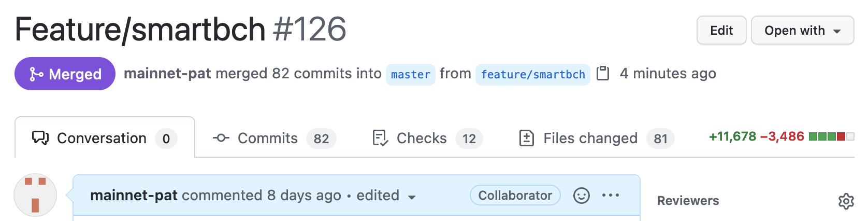Open the Files changed 81 tab
This screenshot has width=868, height=221.
(x=597, y=138)
